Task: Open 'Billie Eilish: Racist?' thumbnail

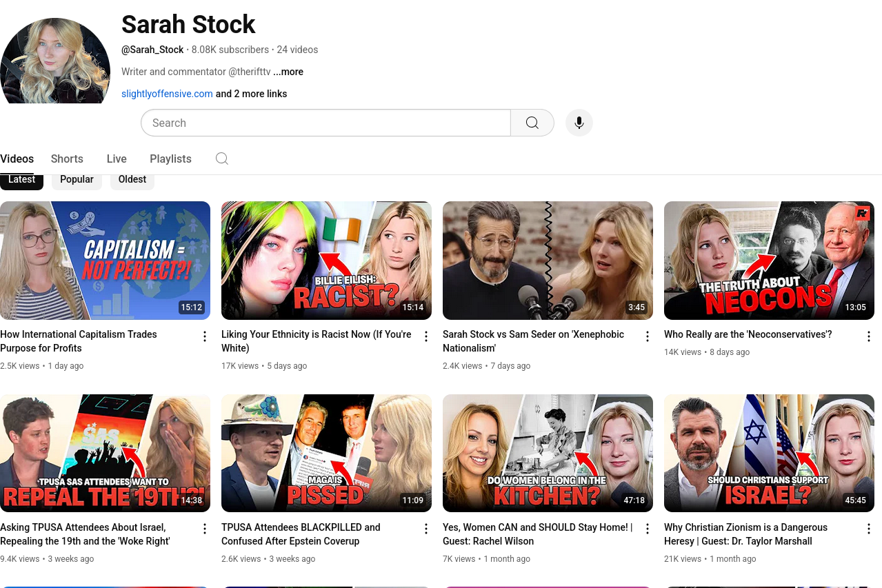Action: (326, 261)
